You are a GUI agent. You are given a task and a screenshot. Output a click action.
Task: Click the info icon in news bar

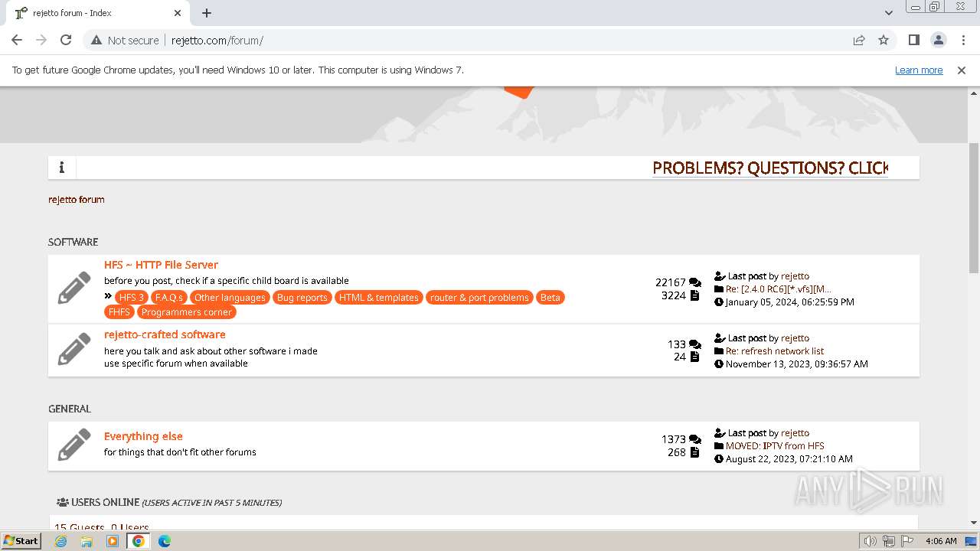pos(62,168)
